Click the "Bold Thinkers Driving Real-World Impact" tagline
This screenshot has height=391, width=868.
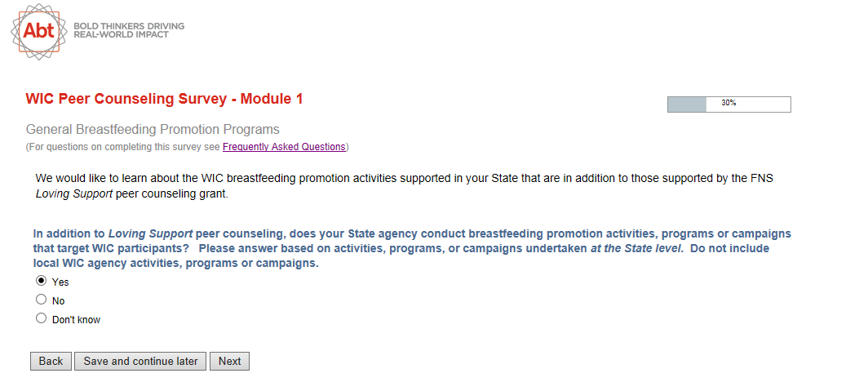(129, 30)
